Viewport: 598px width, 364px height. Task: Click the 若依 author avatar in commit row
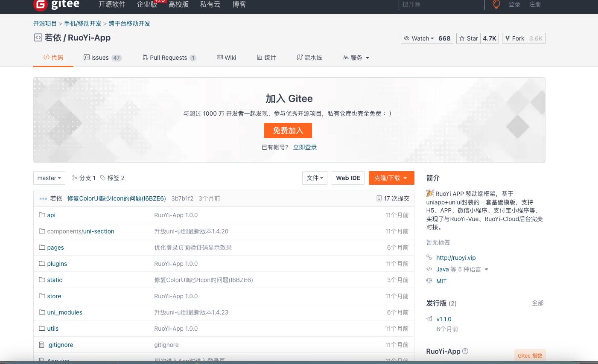coord(43,198)
